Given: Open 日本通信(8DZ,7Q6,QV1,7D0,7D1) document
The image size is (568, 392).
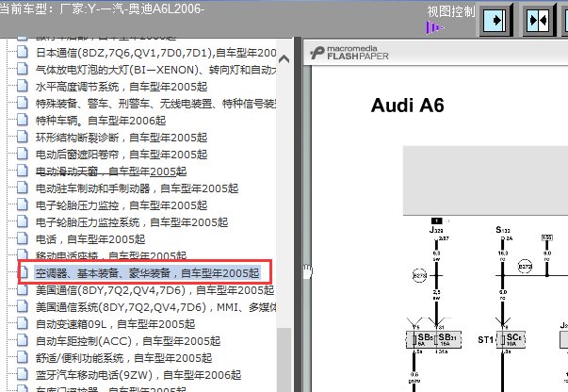Looking at the screenshot, I should [x=155, y=53].
